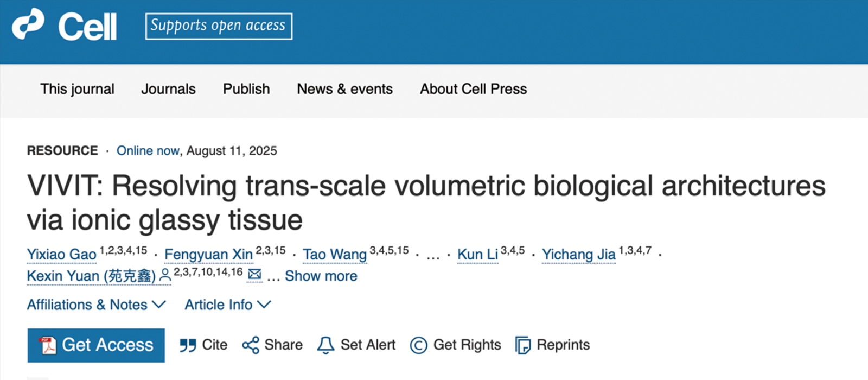Open News & events menu
The height and width of the screenshot is (380, 868).
[x=344, y=89]
